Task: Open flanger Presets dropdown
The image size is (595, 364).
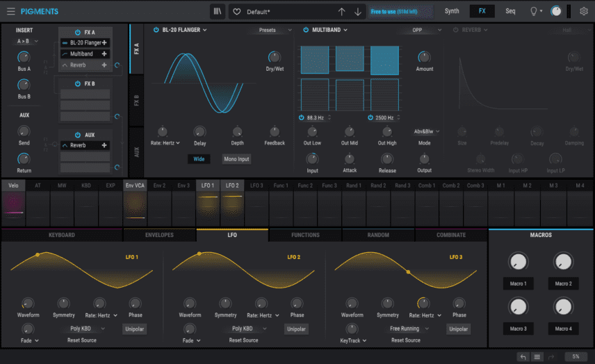Action: [272, 30]
